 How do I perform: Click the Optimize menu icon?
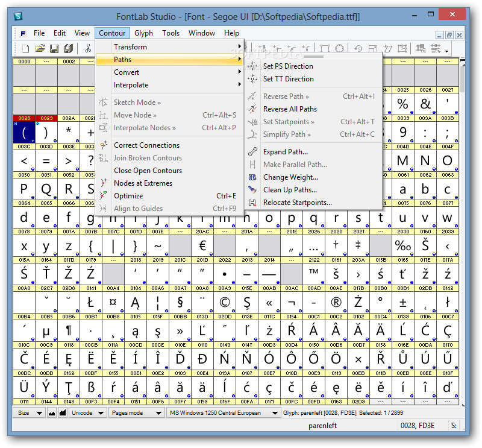(x=104, y=196)
